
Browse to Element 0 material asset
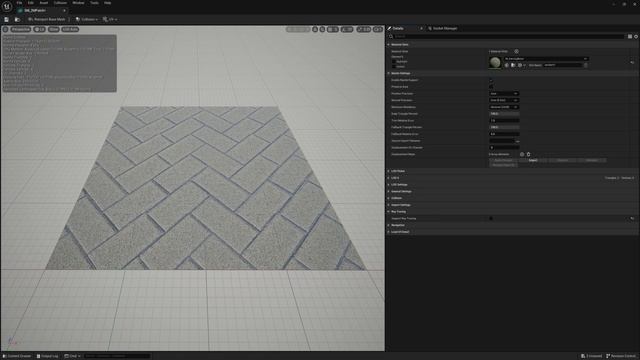point(513,65)
